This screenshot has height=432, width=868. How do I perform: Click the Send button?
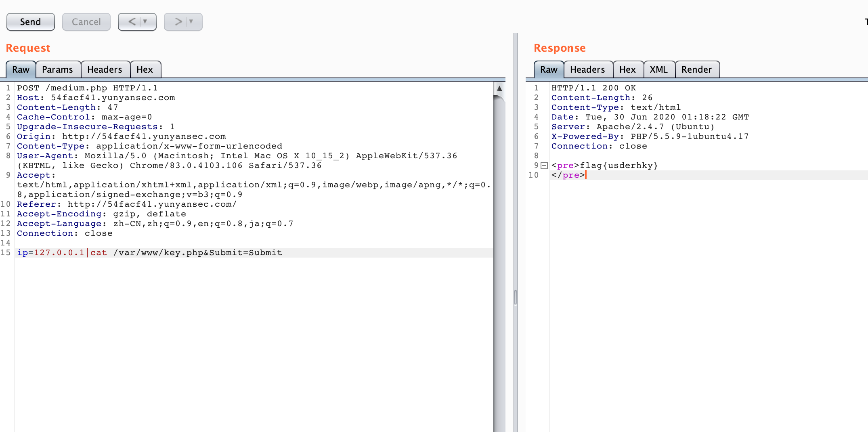(x=30, y=22)
